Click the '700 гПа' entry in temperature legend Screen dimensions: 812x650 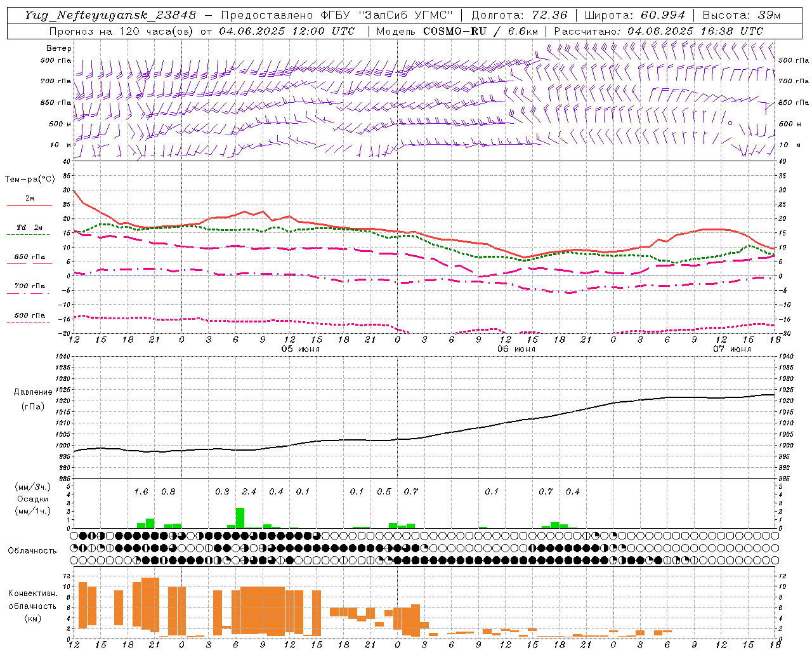tap(30, 286)
